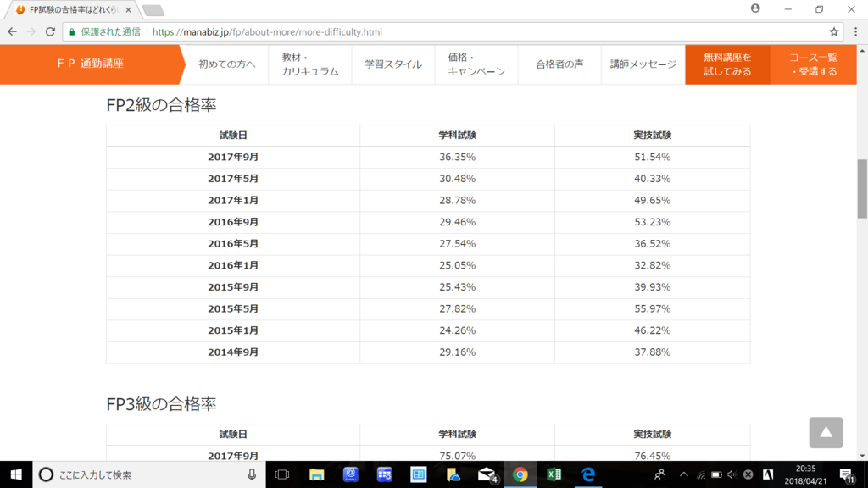Click the 25.05% cell
This screenshot has height=488, width=868.
point(457,265)
